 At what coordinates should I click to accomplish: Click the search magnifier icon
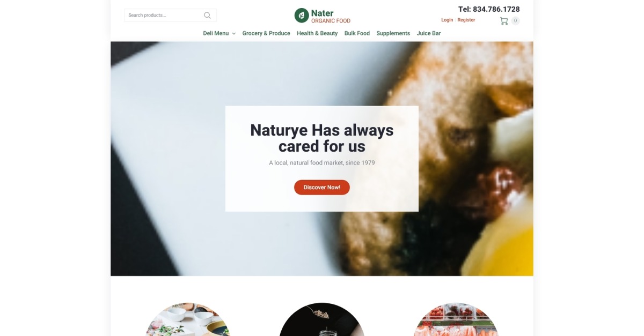click(x=207, y=16)
